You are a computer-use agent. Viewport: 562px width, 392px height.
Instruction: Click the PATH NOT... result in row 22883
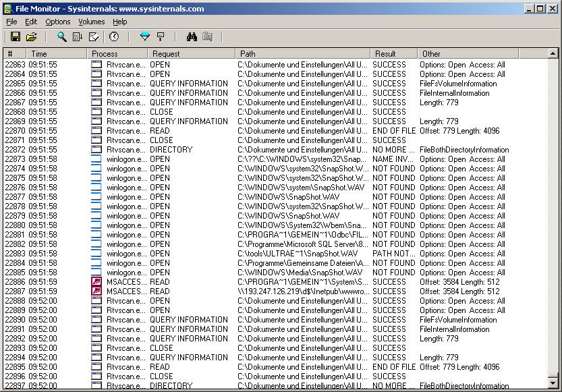click(x=393, y=254)
